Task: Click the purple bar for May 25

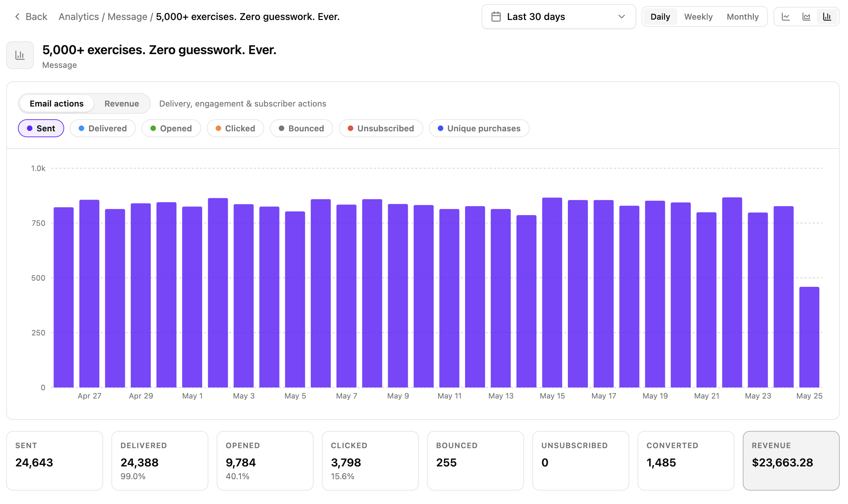Action: click(809, 337)
